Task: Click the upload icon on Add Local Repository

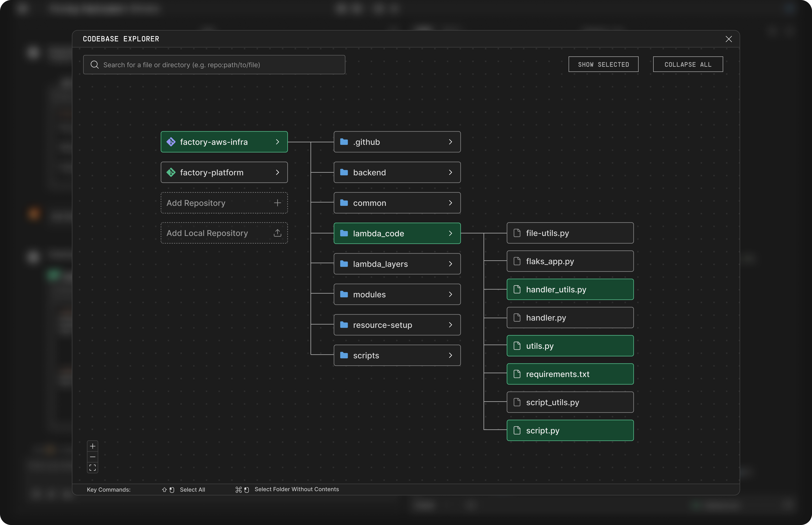Action: pyautogui.click(x=277, y=233)
